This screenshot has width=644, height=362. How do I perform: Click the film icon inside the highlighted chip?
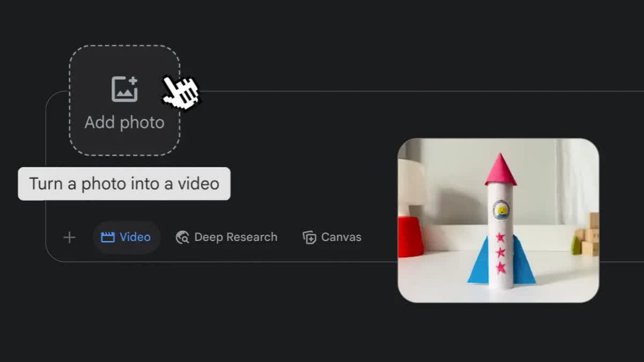coord(107,237)
